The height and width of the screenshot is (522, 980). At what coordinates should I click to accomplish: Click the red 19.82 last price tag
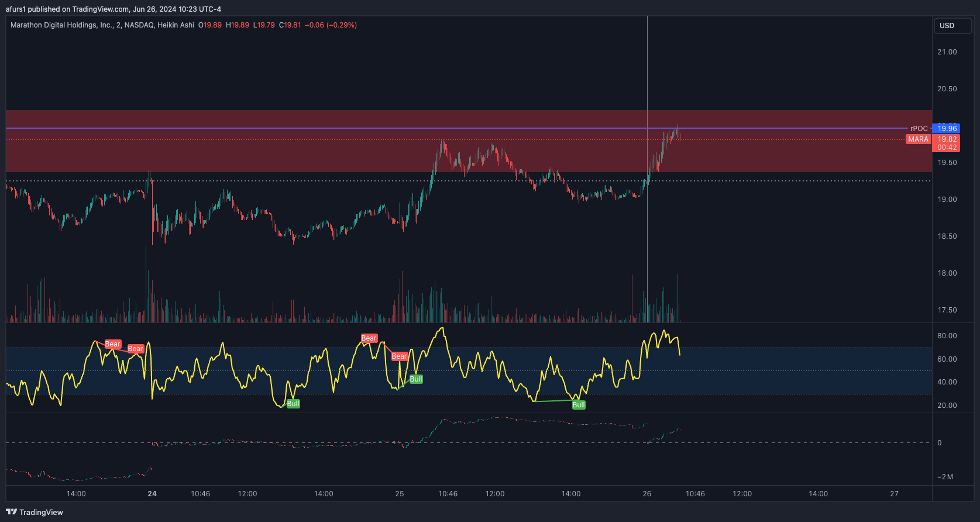[x=947, y=139]
